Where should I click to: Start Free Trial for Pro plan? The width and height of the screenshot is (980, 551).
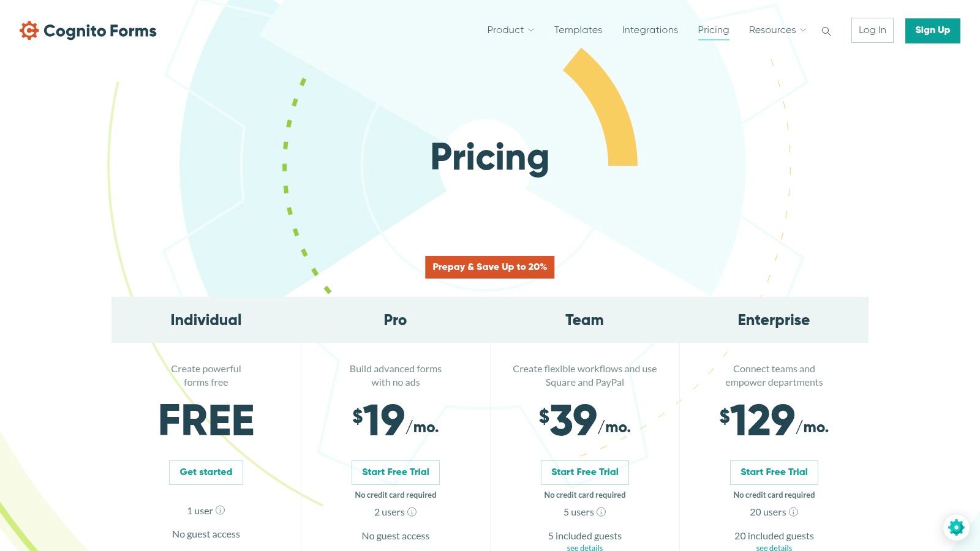(396, 472)
